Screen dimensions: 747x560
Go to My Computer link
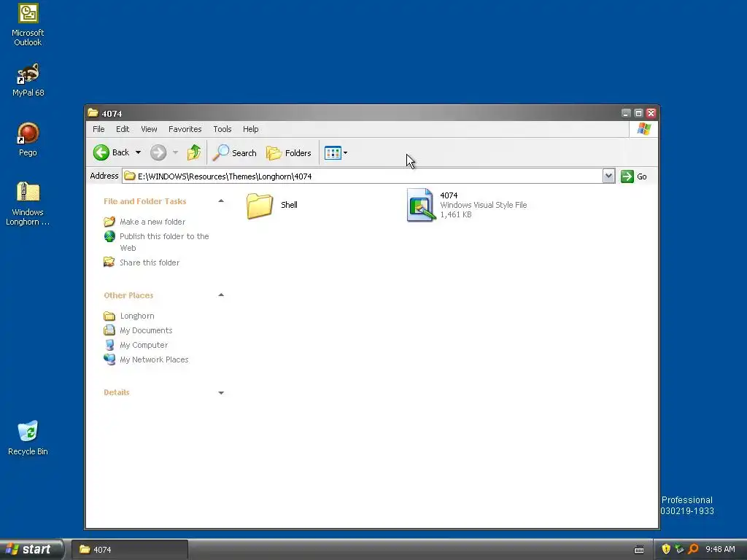point(136,345)
